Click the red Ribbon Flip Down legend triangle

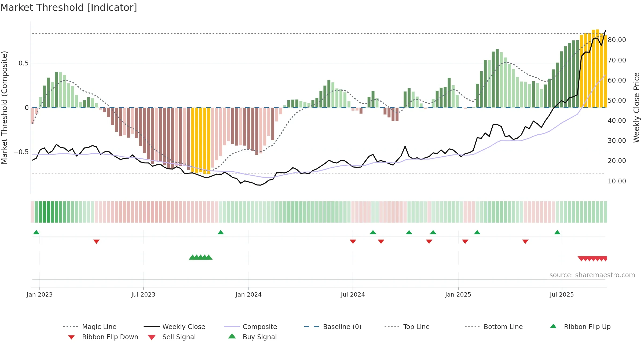[x=71, y=337]
